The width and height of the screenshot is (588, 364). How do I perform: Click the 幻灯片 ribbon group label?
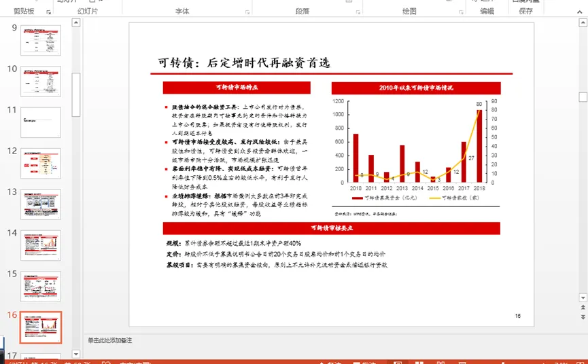coord(88,12)
